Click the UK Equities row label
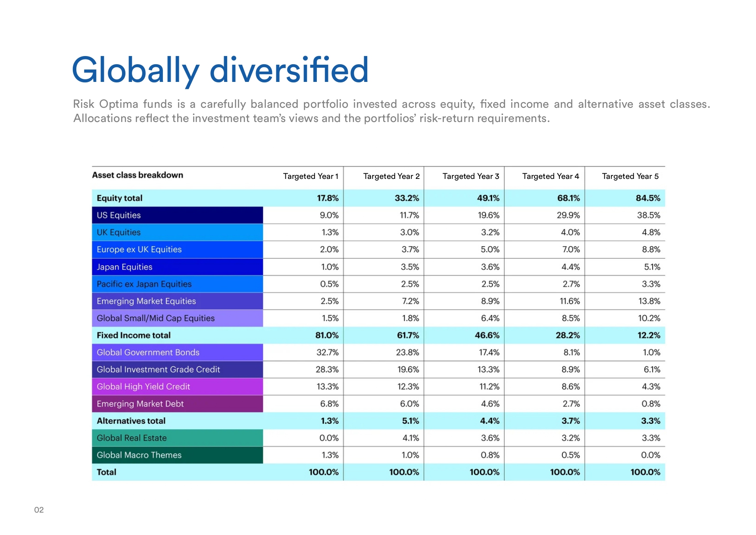The width and height of the screenshot is (756, 535). (119, 232)
